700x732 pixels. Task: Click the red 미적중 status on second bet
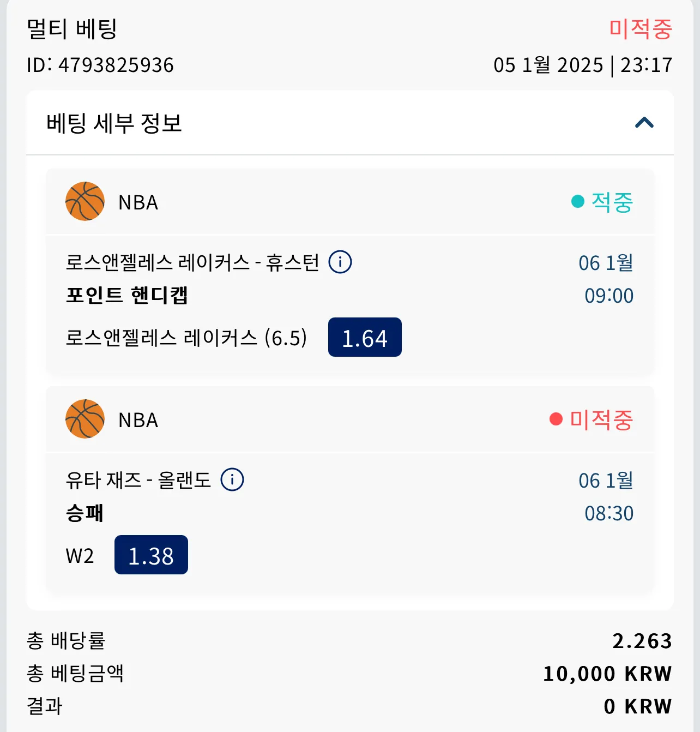(x=591, y=419)
